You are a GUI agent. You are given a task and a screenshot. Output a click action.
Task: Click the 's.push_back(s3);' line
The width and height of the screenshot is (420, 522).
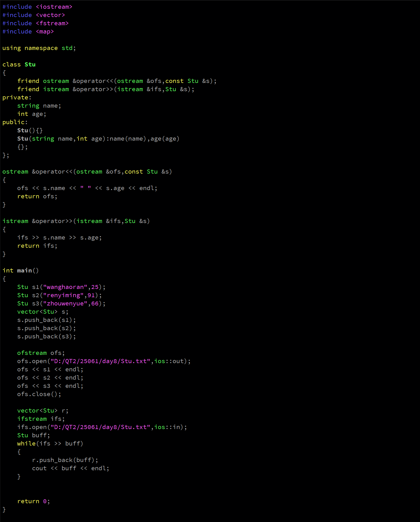[x=47, y=337]
